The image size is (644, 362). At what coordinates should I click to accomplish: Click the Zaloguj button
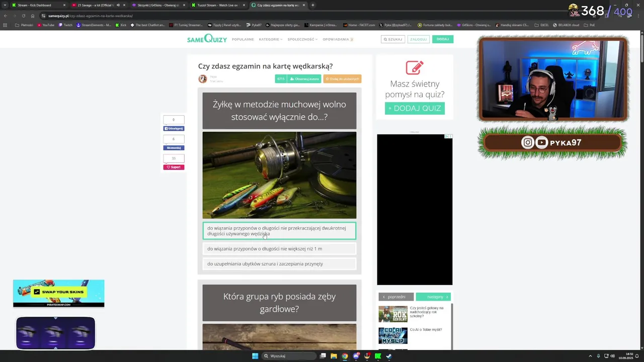418,39
